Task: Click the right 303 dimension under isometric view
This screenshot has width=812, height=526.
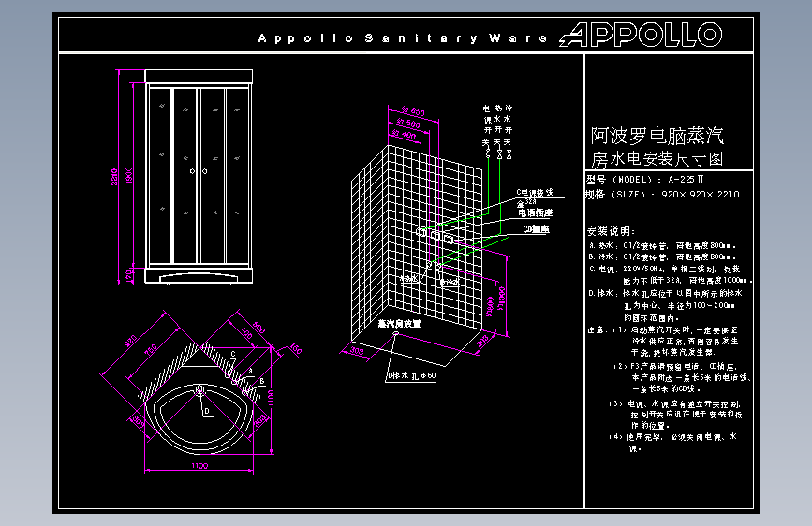Action: click(482, 342)
